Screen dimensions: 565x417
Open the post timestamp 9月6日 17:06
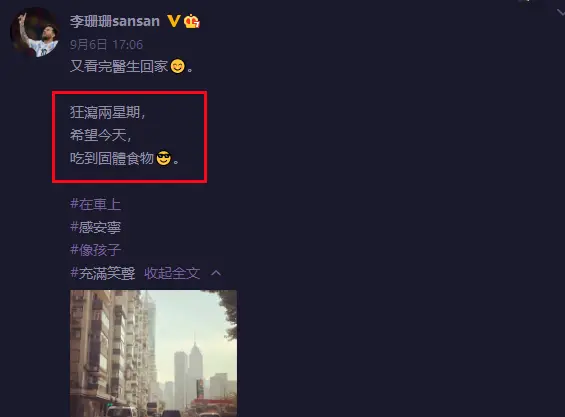point(106,45)
